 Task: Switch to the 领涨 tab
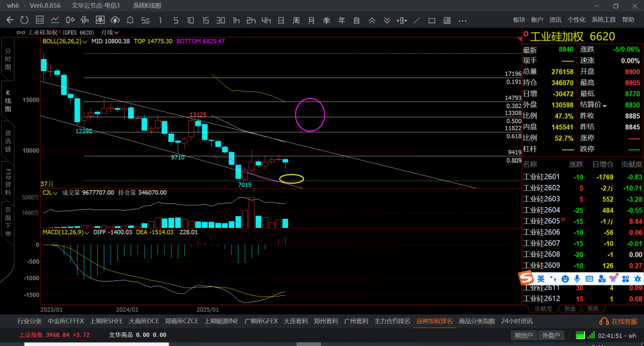click(x=569, y=308)
